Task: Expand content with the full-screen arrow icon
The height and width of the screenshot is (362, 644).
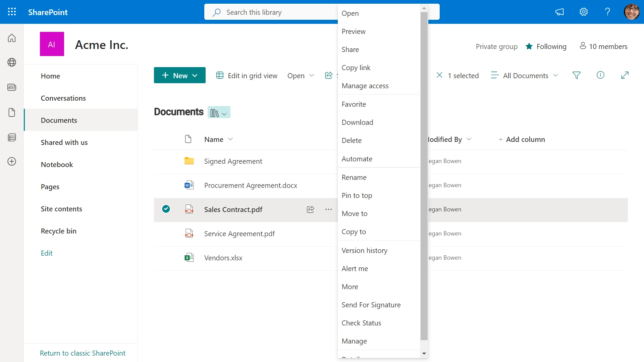Action: pos(625,75)
